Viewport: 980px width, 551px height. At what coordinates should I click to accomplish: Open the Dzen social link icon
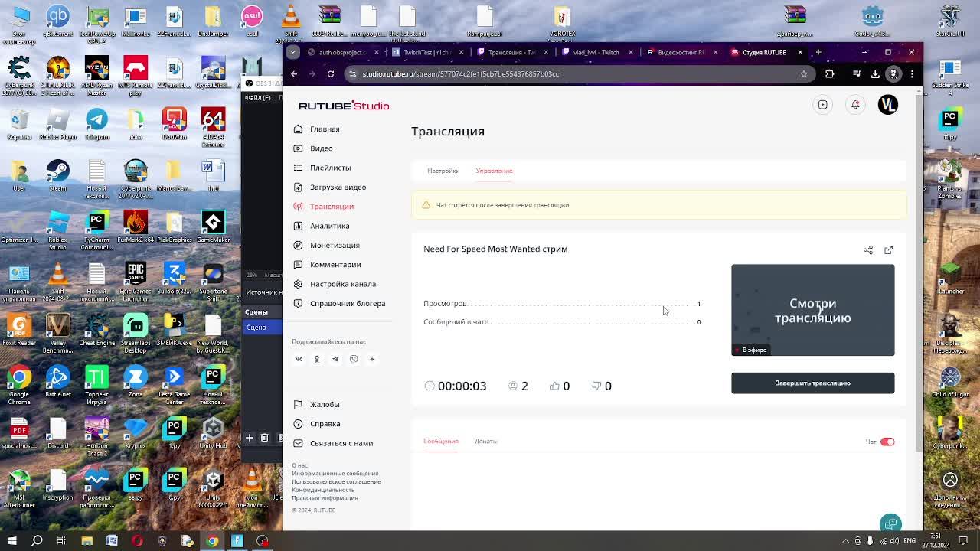pos(372,359)
